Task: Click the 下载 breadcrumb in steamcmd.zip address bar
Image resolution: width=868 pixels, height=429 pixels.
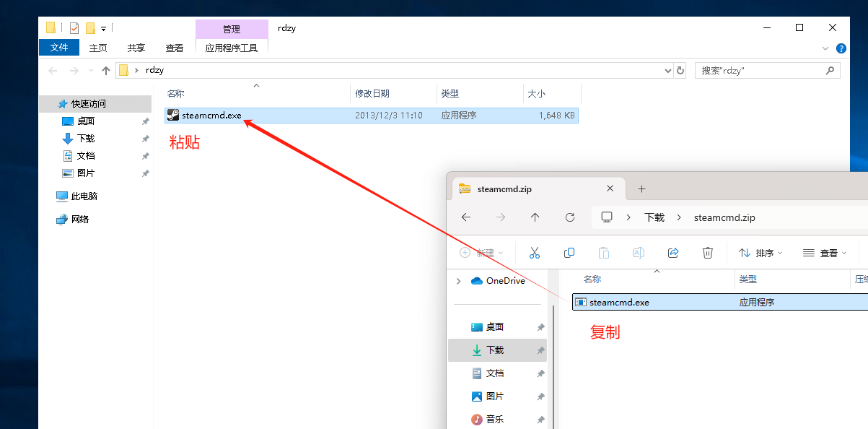Action: (x=654, y=217)
